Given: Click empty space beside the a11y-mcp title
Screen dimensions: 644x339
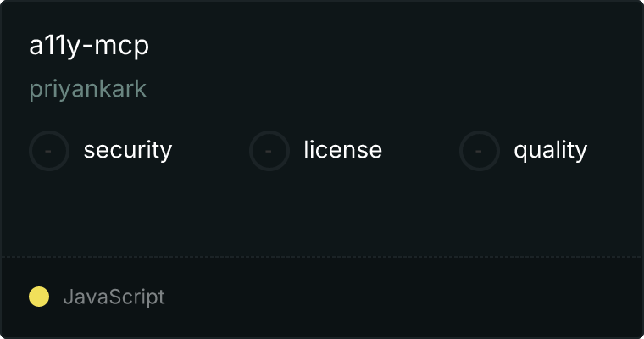Looking at the screenshot, I should [x=394, y=45].
